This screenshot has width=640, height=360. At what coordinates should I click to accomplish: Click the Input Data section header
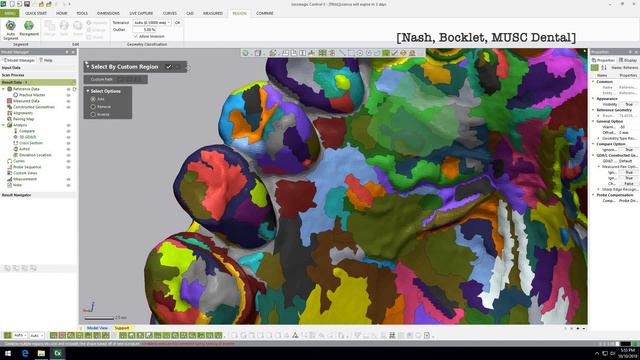coord(38,67)
